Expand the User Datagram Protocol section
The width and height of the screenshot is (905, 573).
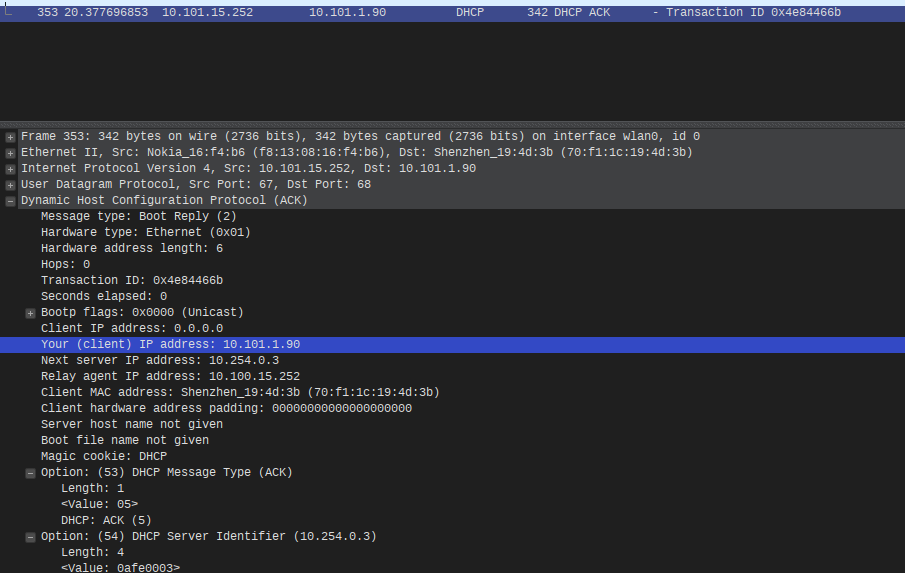(x=10, y=185)
